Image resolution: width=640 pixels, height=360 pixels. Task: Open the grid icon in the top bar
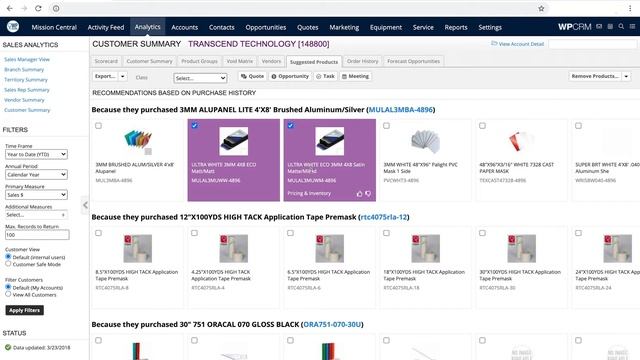[x=610, y=27]
